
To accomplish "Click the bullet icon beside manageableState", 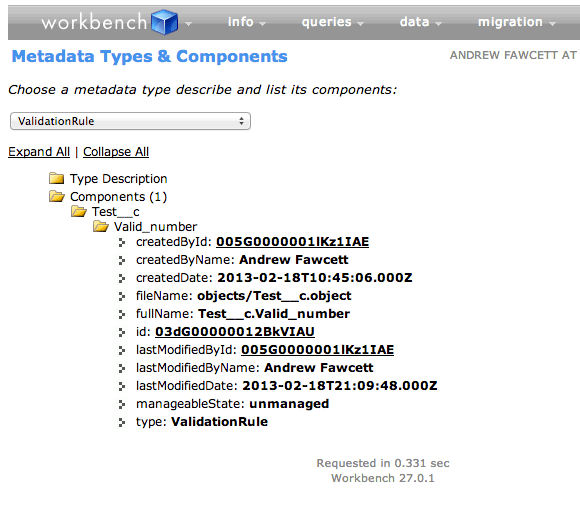I will click(x=122, y=405).
